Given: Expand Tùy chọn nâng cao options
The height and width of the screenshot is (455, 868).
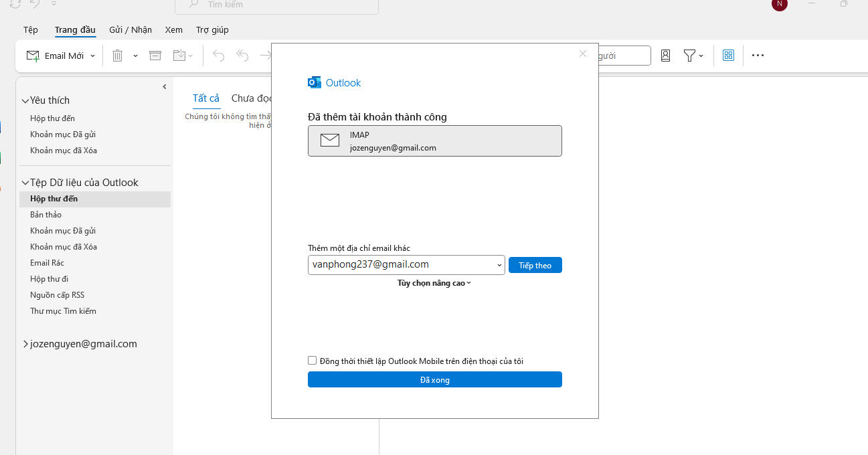Looking at the screenshot, I should [x=434, y=283].
